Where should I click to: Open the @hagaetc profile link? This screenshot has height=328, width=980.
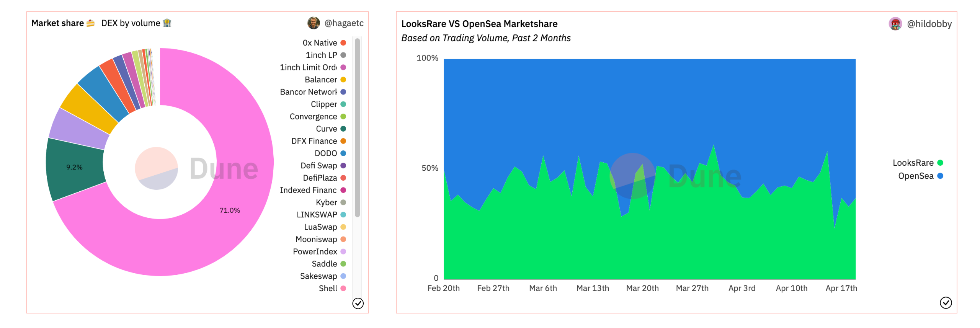(344, 23)
